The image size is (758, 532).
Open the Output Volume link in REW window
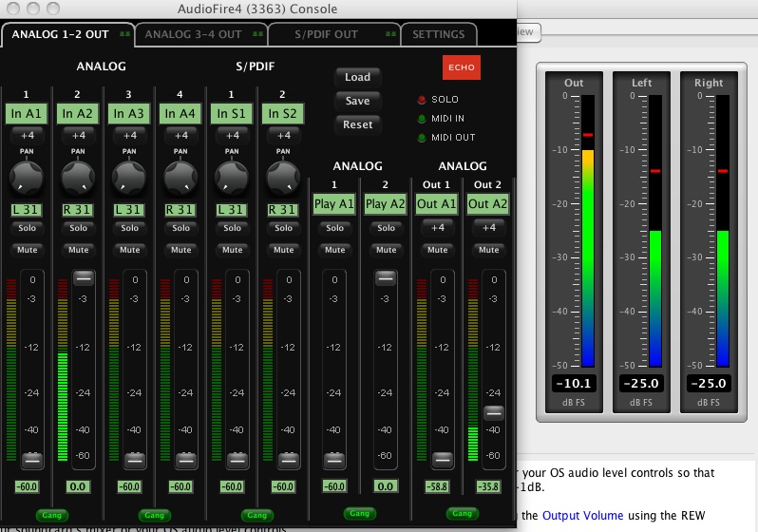coord(582,516)
